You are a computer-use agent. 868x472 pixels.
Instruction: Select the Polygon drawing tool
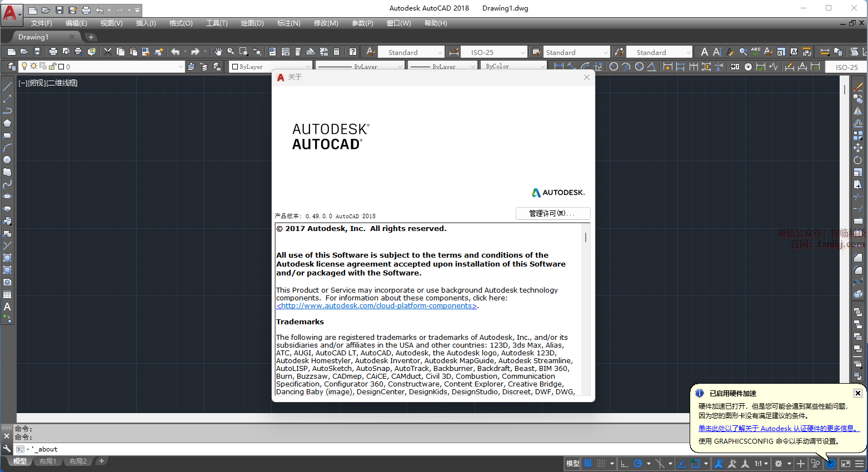7,123
